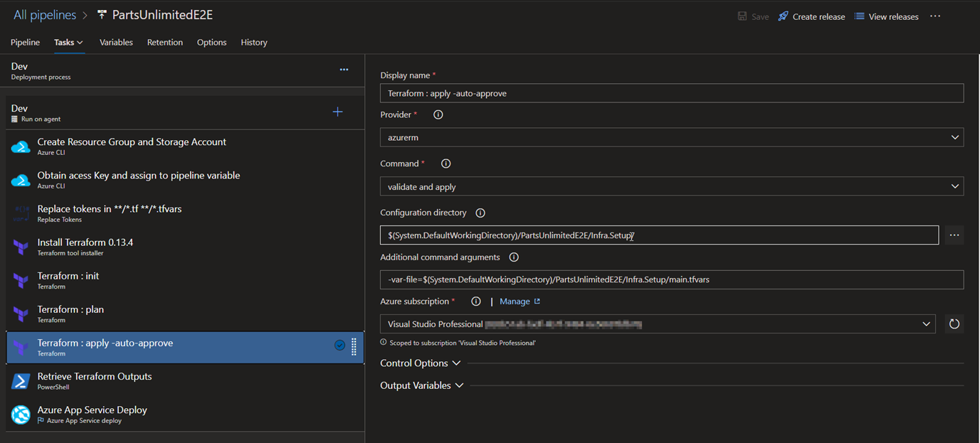Select the Terraform : plan task

[x=185, y=314]
